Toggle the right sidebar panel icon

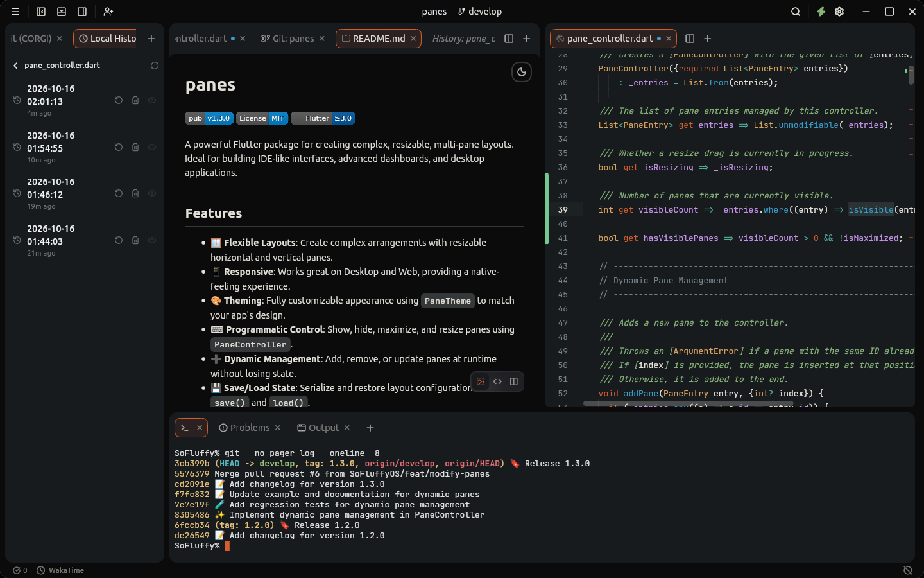[x=82, y=12]
